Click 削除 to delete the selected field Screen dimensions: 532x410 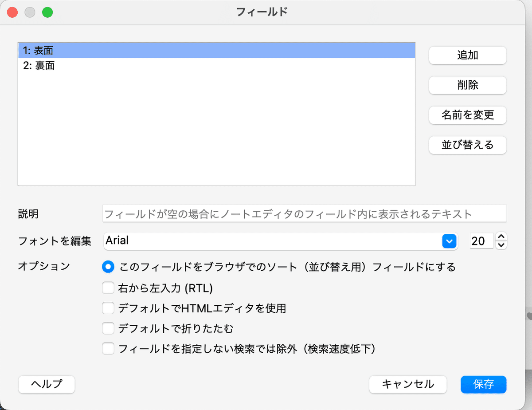pyautogui.click(x=467, y=85)
